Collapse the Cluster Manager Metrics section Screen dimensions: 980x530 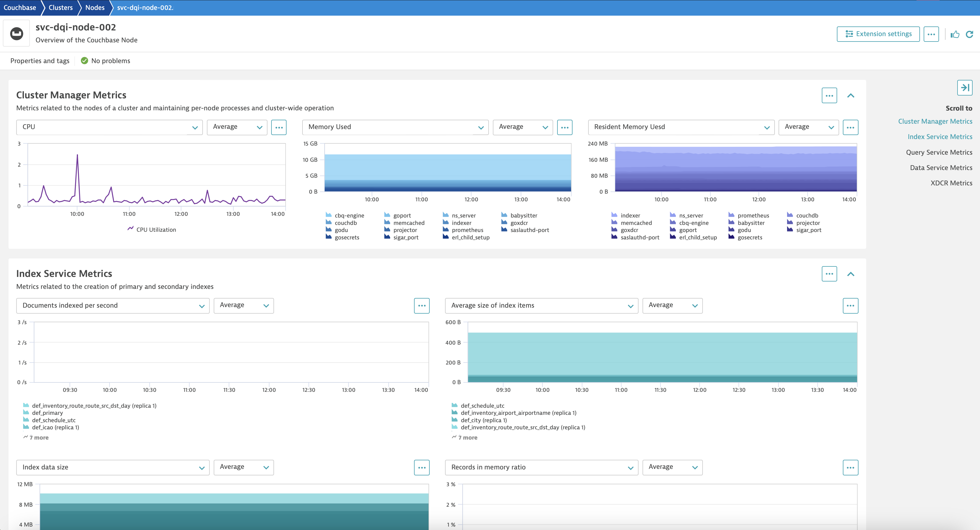tap(851, 96)
